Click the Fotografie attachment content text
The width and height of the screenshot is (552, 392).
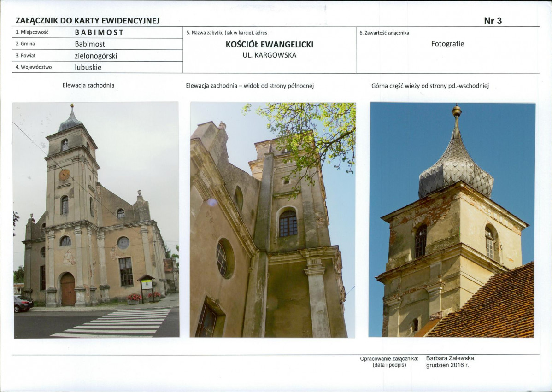pyautogui.click(x=447, y=44)
